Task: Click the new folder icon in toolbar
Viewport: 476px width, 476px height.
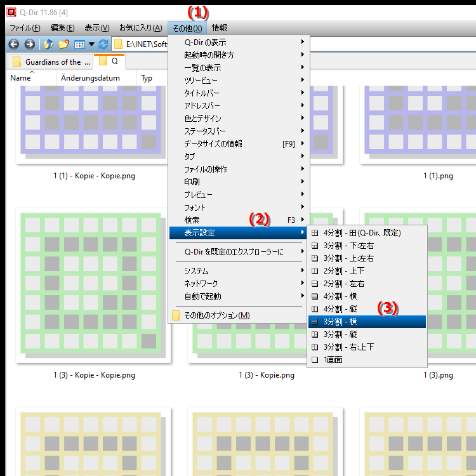Action: click(63, 44)
